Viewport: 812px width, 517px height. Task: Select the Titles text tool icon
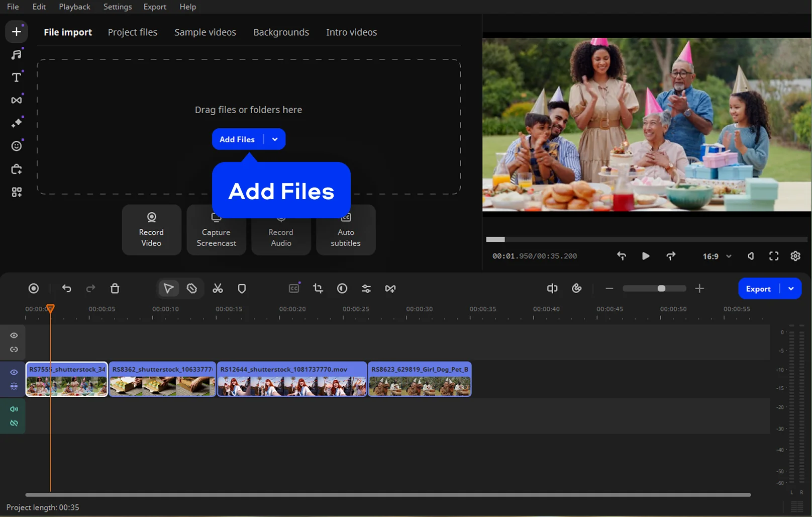click(x=17, y=77)
